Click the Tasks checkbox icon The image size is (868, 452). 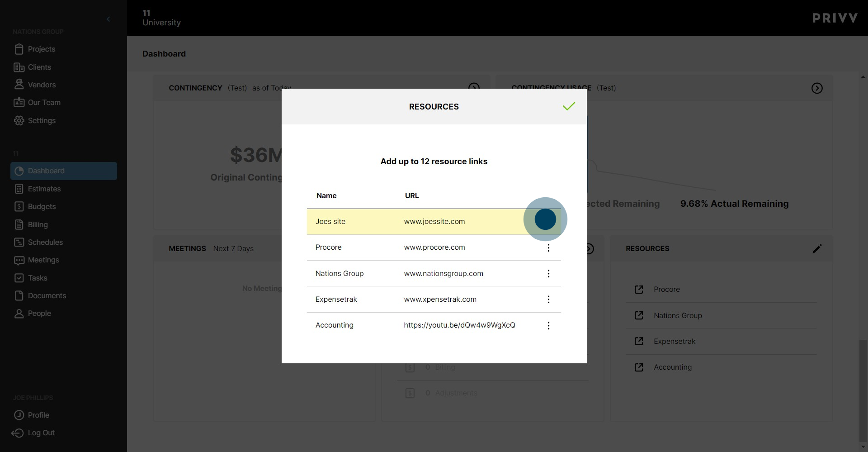click(19, 278)
